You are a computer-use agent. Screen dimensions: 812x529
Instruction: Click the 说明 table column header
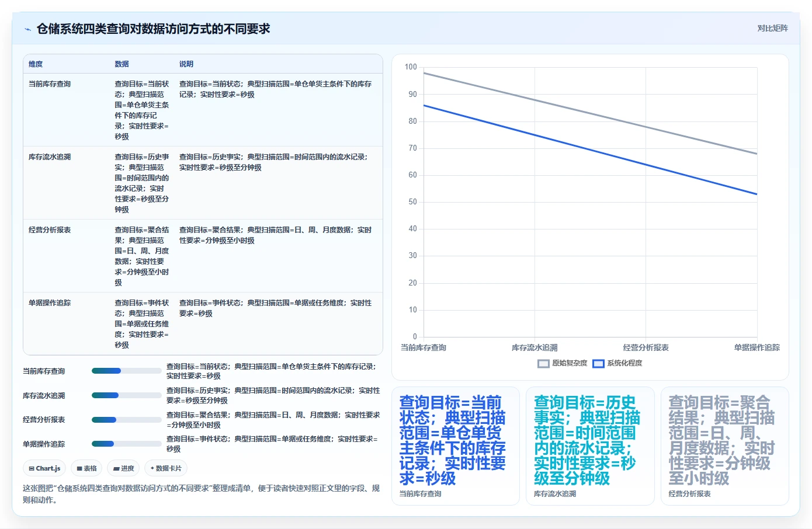point(186,64)
